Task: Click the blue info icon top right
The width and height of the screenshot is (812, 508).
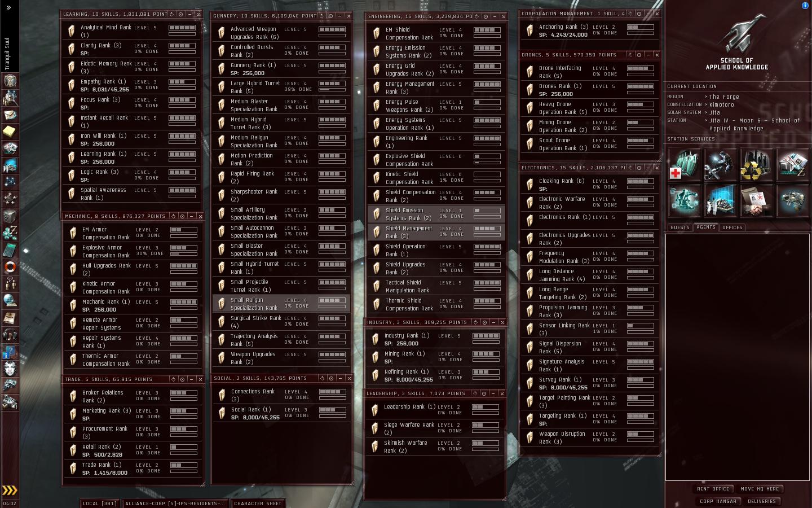Action: tap(805, 5)
